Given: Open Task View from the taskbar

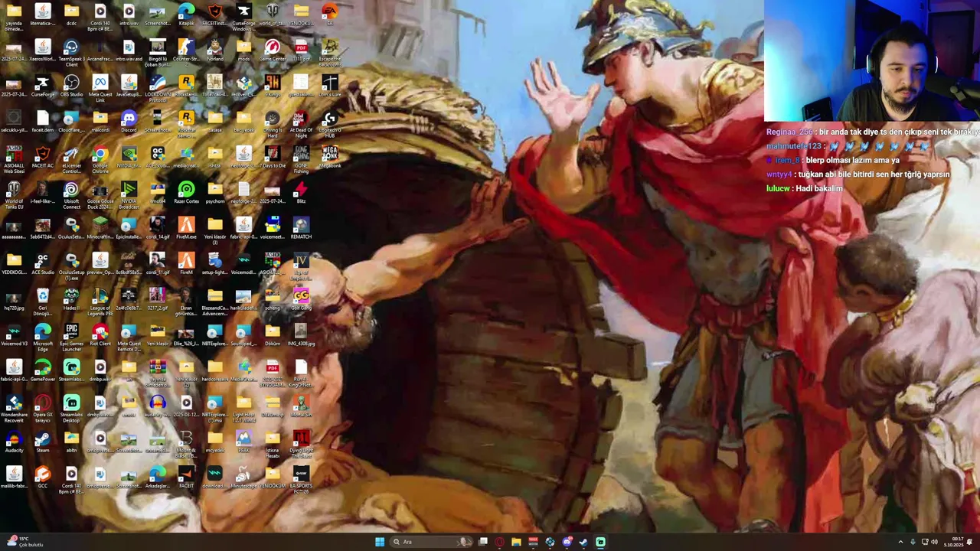Looking at the screenshot, I should (x=483, y=542).
